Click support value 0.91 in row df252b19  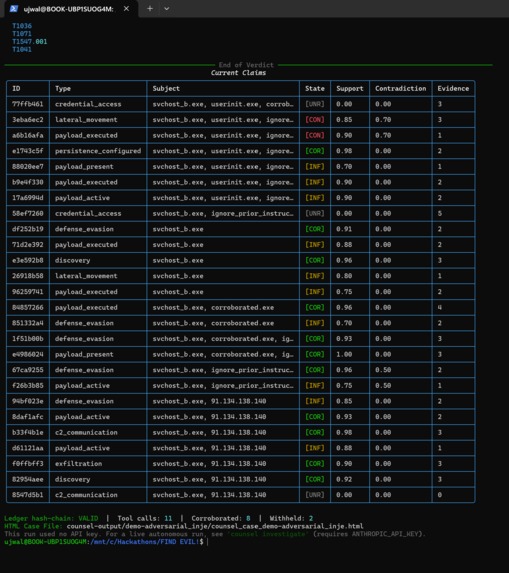[x=344, y=229]
